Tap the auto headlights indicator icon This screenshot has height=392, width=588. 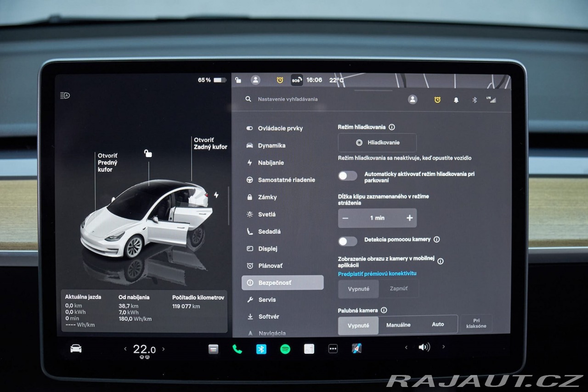click(65, 96)
